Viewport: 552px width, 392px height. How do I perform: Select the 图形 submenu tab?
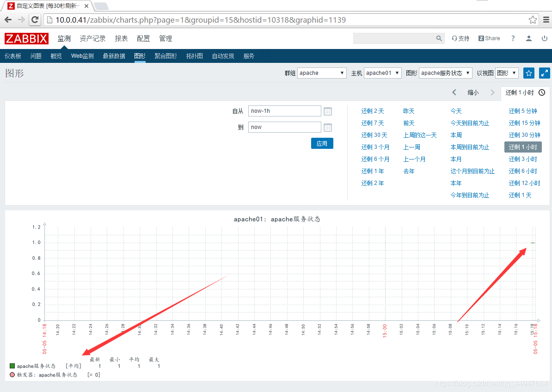point(140,56)
